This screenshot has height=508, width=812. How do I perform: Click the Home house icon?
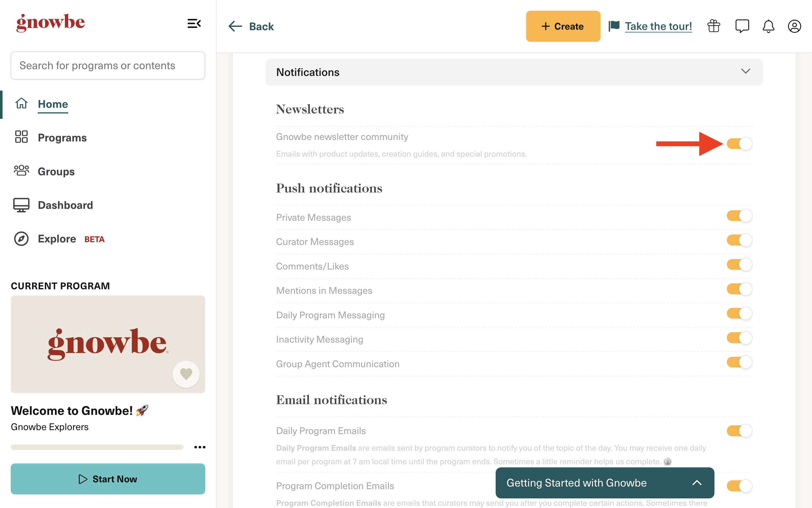coord(21,104)
